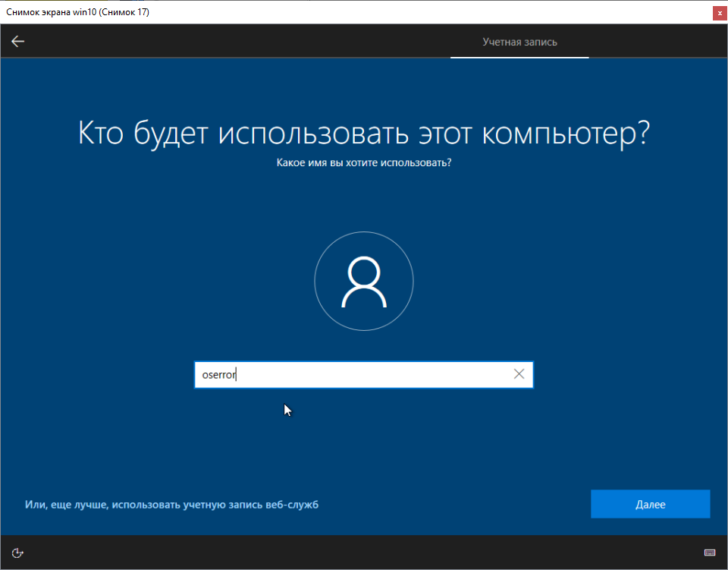The image size is (728, 570).
Task: Close the Снимок экрана win10 window
Action: coord(720,14)
